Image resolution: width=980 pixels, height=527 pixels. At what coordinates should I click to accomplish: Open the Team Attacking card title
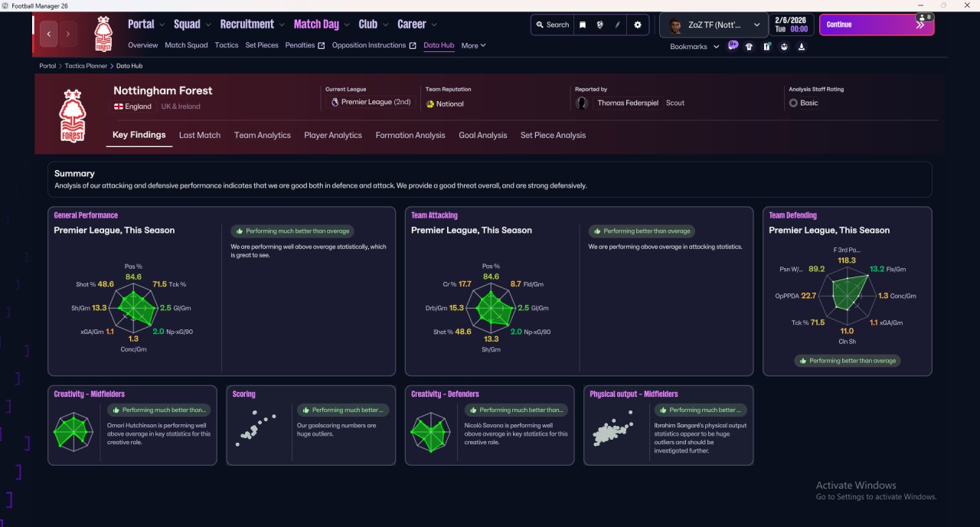point(434,215)
